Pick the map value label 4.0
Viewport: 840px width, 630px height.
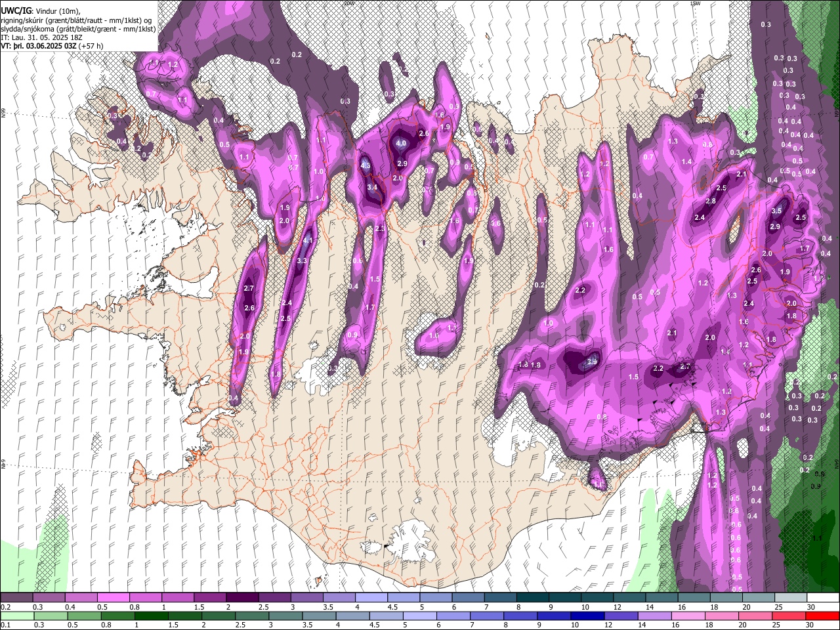tap(401, 143)
